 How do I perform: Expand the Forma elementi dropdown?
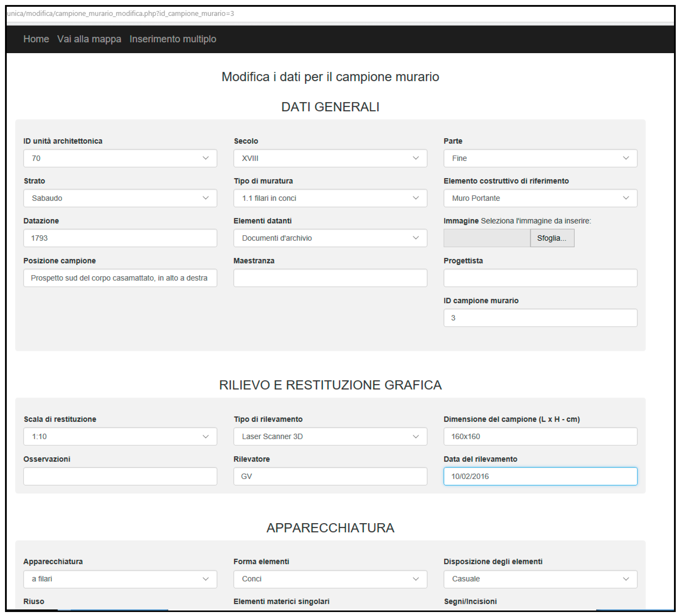pos(330,579)
